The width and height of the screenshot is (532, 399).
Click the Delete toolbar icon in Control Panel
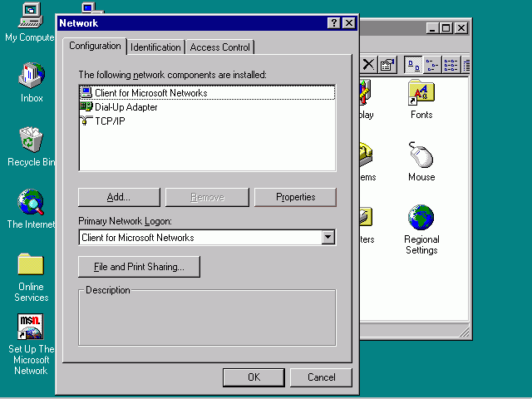(368, 65)
